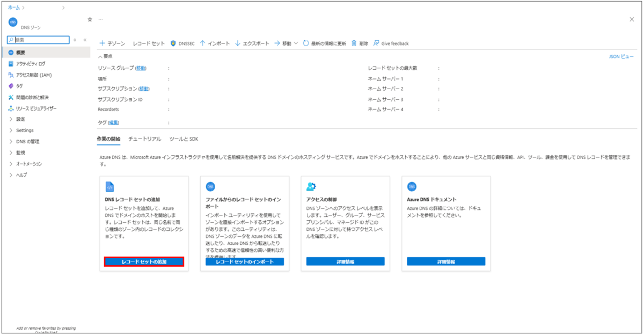Collapse the 要点 essentials section
The image size is (644, 334).
coord(105,56)
